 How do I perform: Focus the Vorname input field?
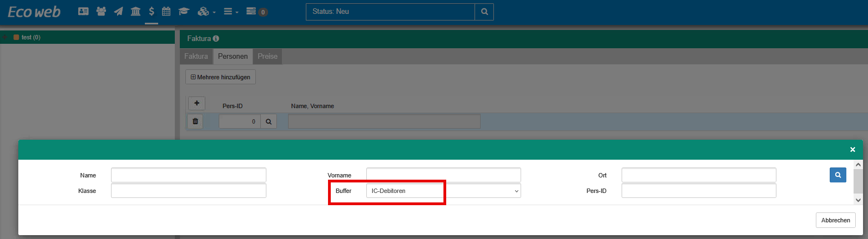(x=443, y=175)
